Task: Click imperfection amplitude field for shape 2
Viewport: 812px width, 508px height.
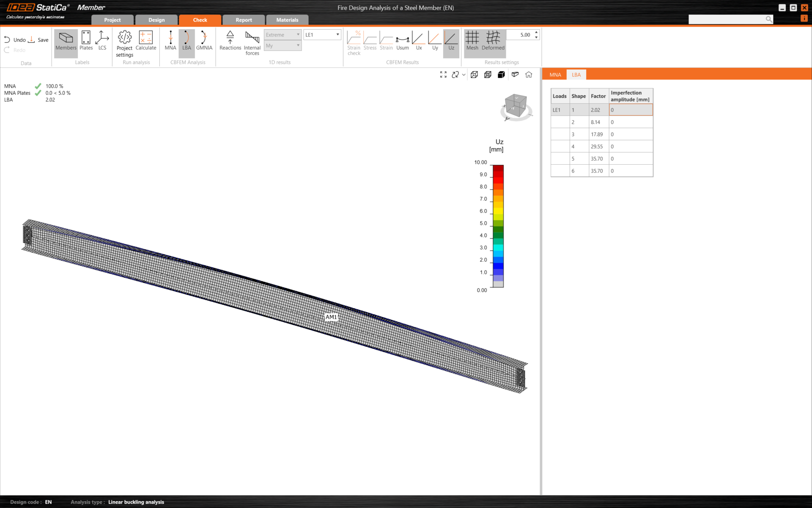Action: [x=631, y=122]
